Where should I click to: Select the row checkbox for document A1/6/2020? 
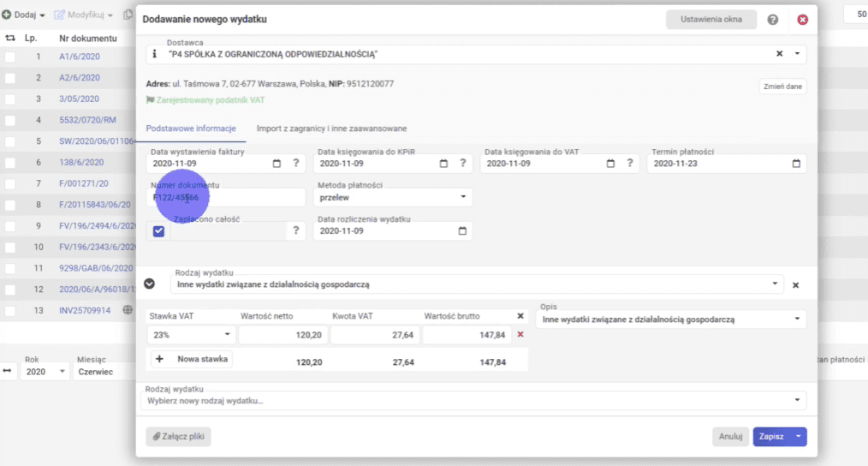(x=10, y=57)
